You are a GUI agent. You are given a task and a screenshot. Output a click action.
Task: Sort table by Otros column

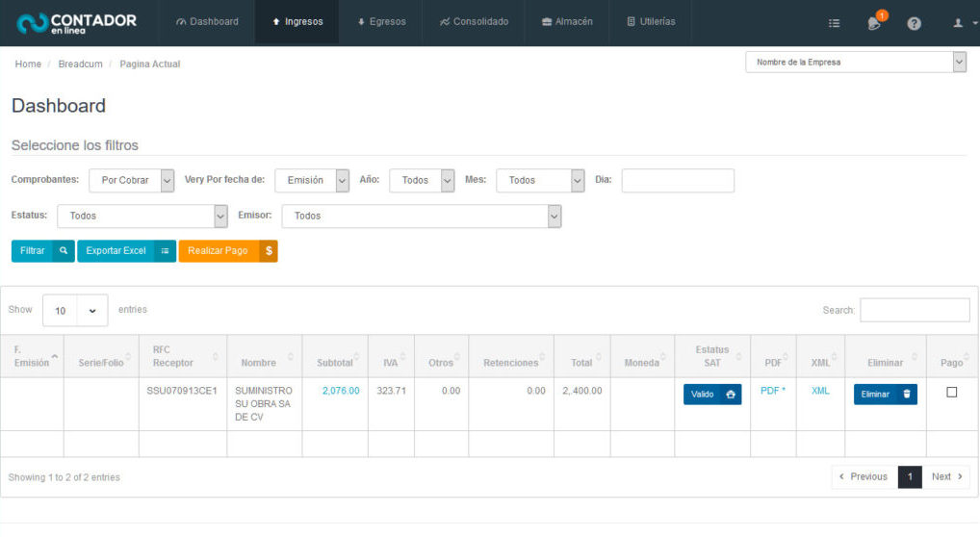[442, 356]
